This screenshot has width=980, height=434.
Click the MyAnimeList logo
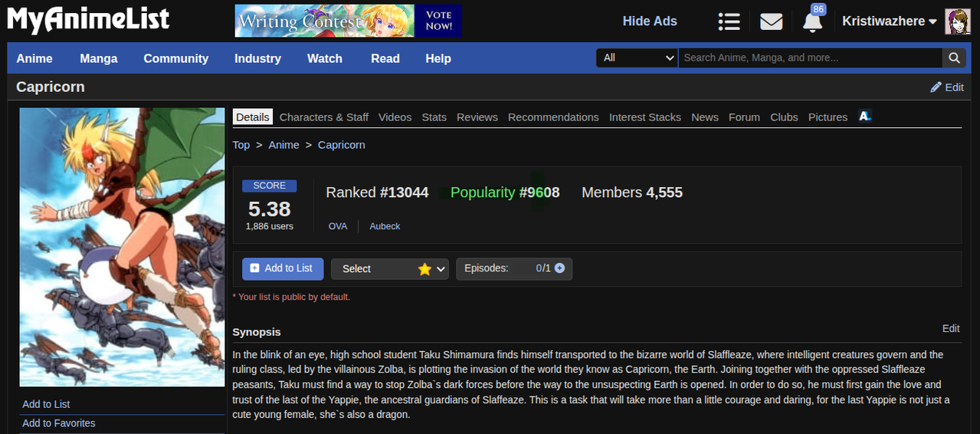coord(88,19)
